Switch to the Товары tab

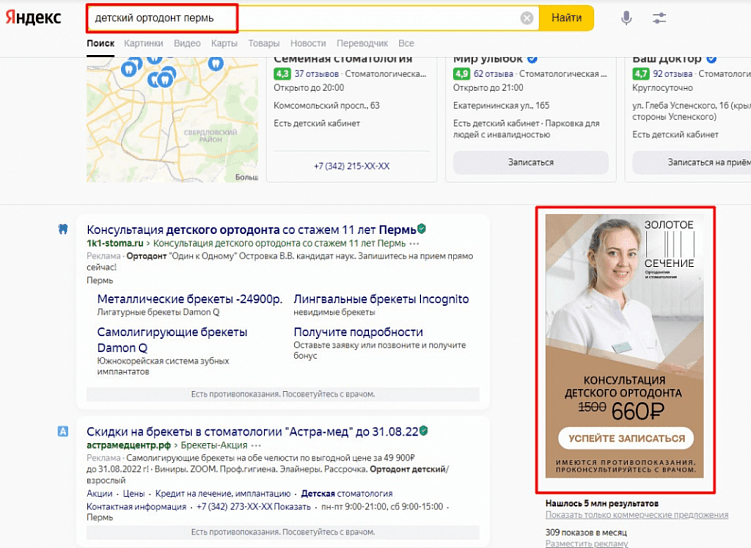pyautogui.click(x=264, y=43)
